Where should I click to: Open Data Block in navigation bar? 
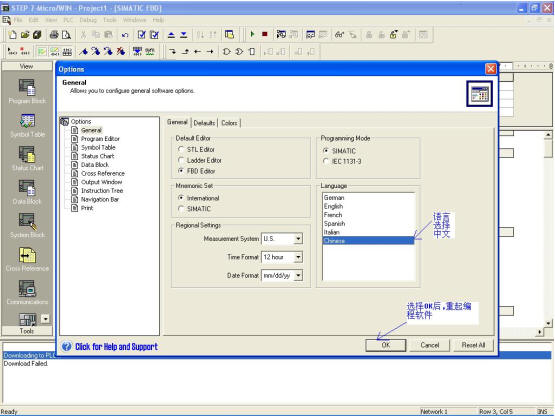pyautogui.click(x=27, y=192)
